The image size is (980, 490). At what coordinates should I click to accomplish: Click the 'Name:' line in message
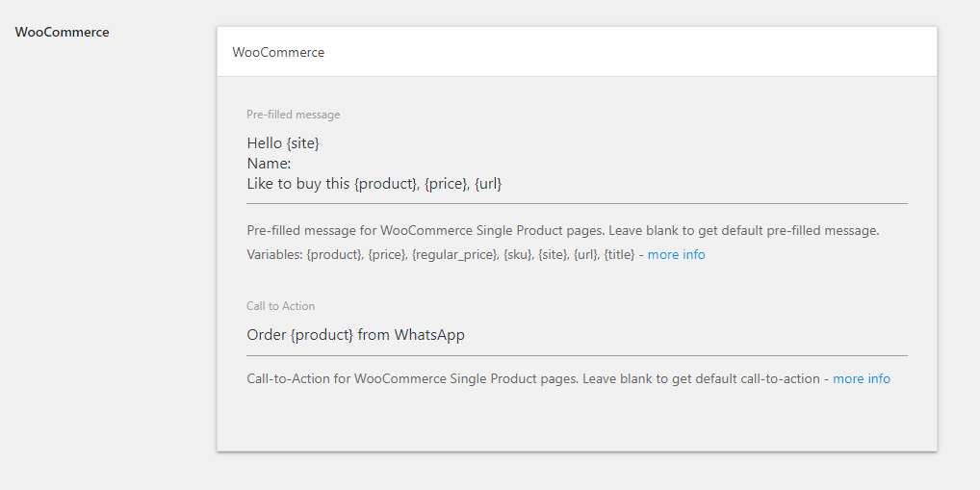point(269,164)
